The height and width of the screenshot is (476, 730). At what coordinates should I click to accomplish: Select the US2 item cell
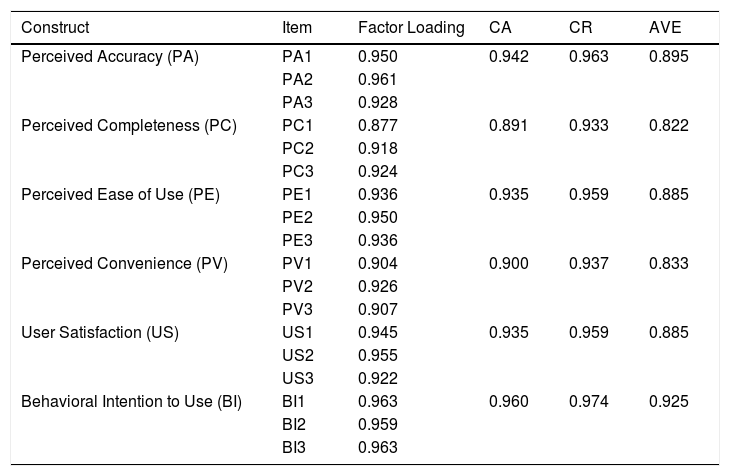pyautogui.click(x=298, y=356)
